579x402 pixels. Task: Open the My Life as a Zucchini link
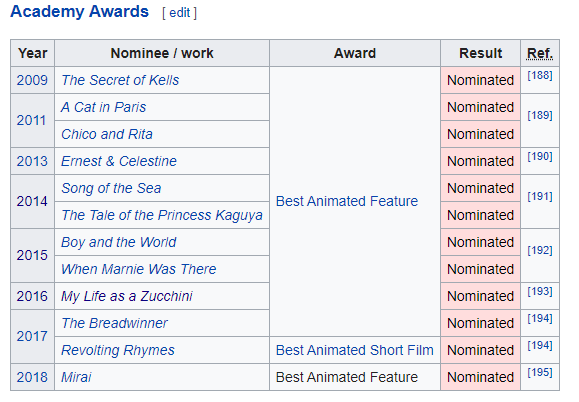point(127,296)
